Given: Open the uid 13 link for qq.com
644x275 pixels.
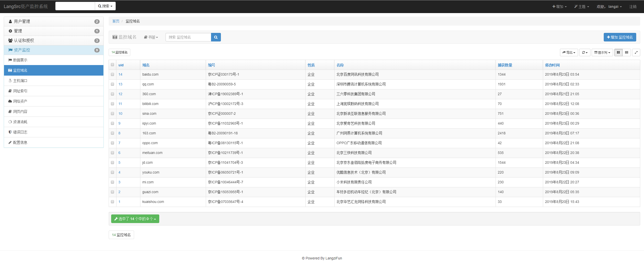Looking at the screenshot, I should (x=120, y=84).
